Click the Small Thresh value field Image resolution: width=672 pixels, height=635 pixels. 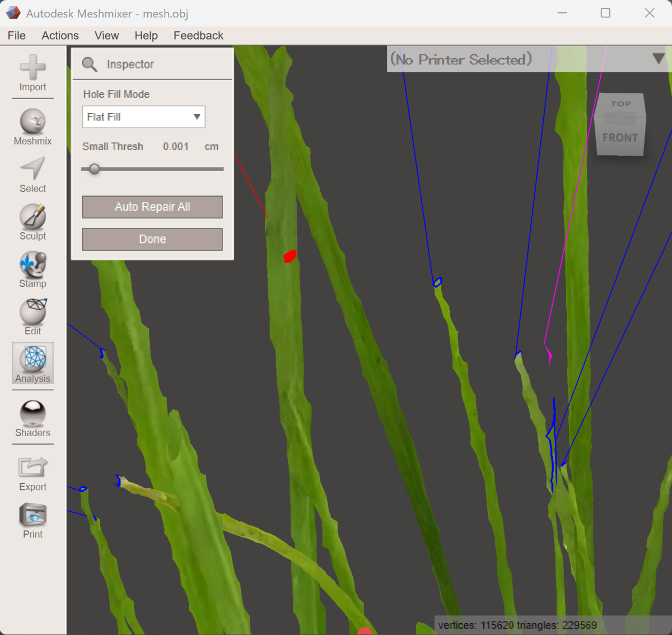176,147
